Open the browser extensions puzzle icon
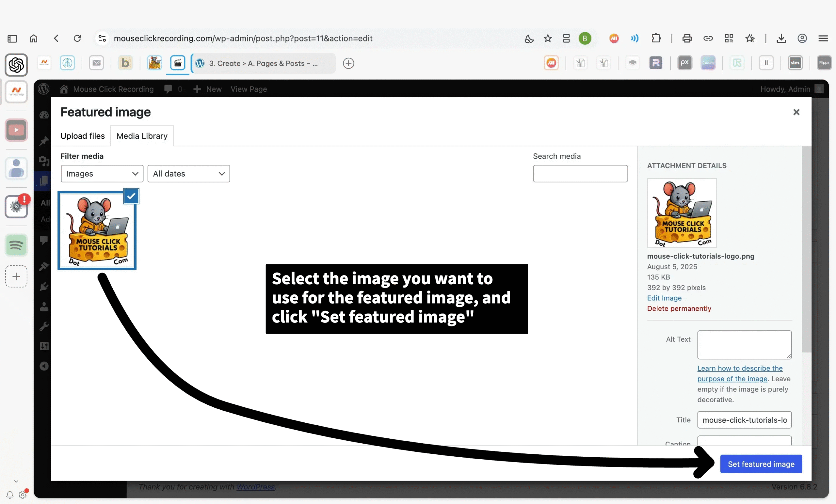This screenshot has height=504, width=836. point(656,38)
